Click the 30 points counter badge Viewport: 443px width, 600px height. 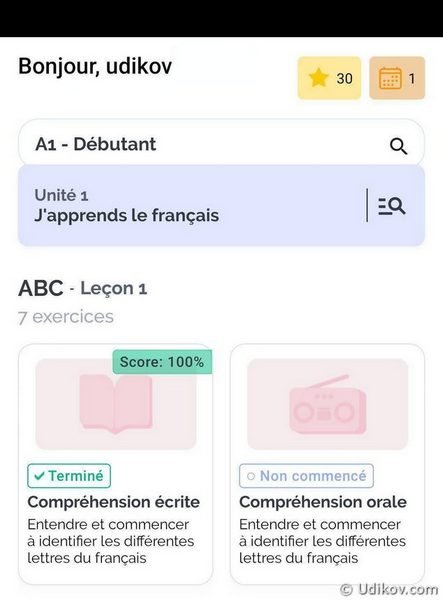coord(329,78)
